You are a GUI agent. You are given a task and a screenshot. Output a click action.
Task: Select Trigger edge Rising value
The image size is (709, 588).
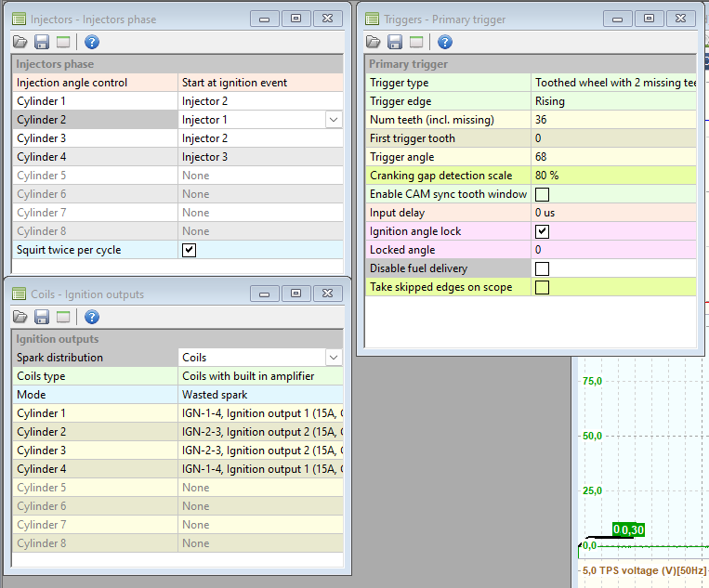(x=613, y=101)
